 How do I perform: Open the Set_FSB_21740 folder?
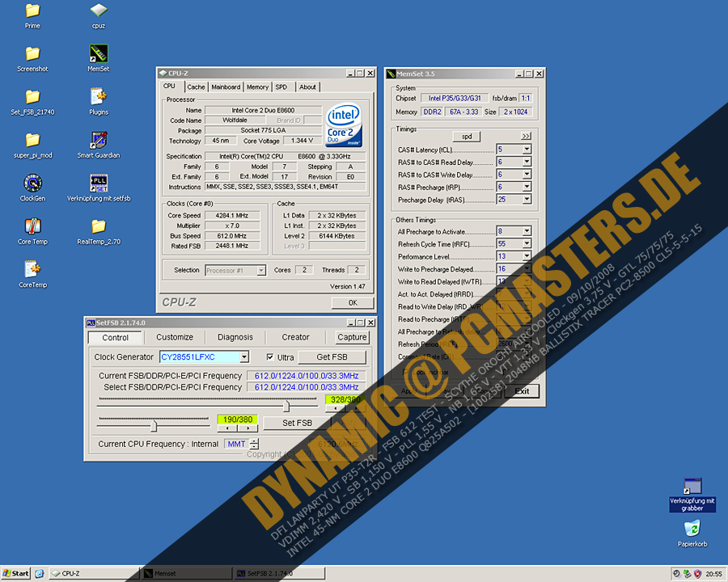click(x=32, y=103)
